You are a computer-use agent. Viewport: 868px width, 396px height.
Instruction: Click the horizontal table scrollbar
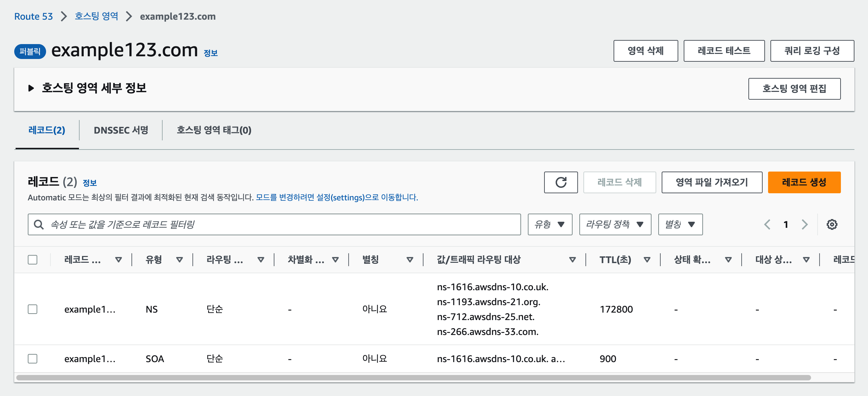point(413,378)
